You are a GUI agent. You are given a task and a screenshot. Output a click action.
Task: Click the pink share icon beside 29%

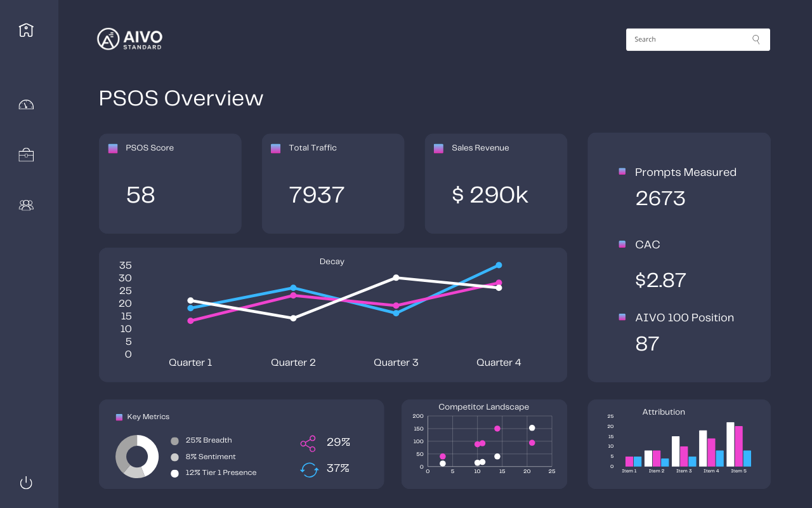tap(308, 443)
